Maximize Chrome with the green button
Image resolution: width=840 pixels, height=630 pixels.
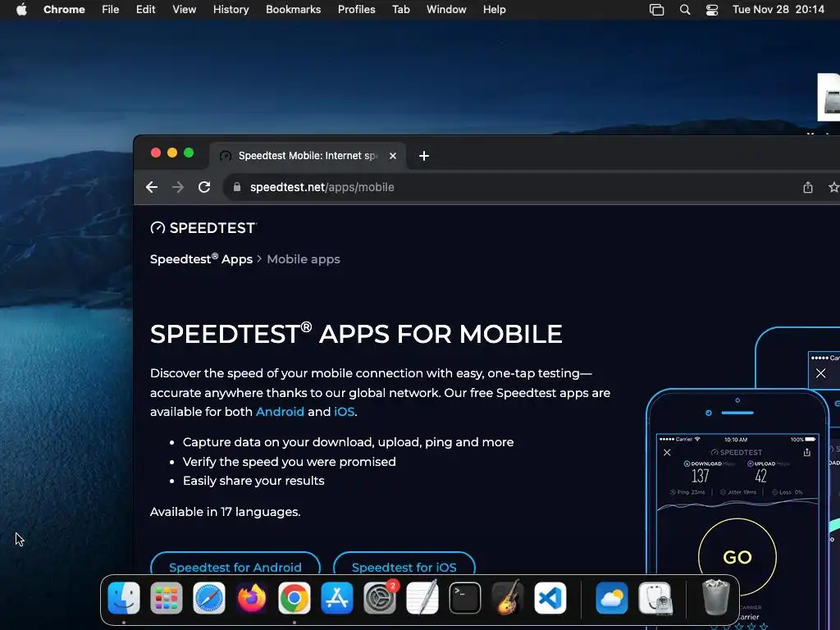(189, 153)
